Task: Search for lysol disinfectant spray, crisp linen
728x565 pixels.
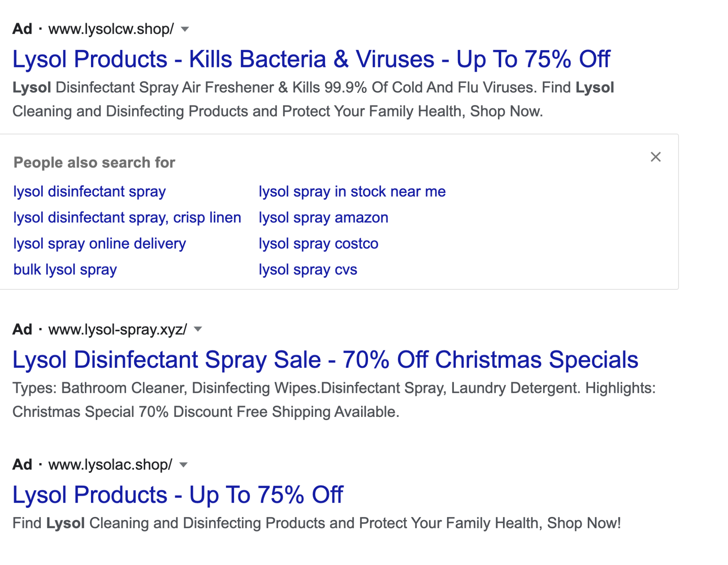Action: (127, 218)
